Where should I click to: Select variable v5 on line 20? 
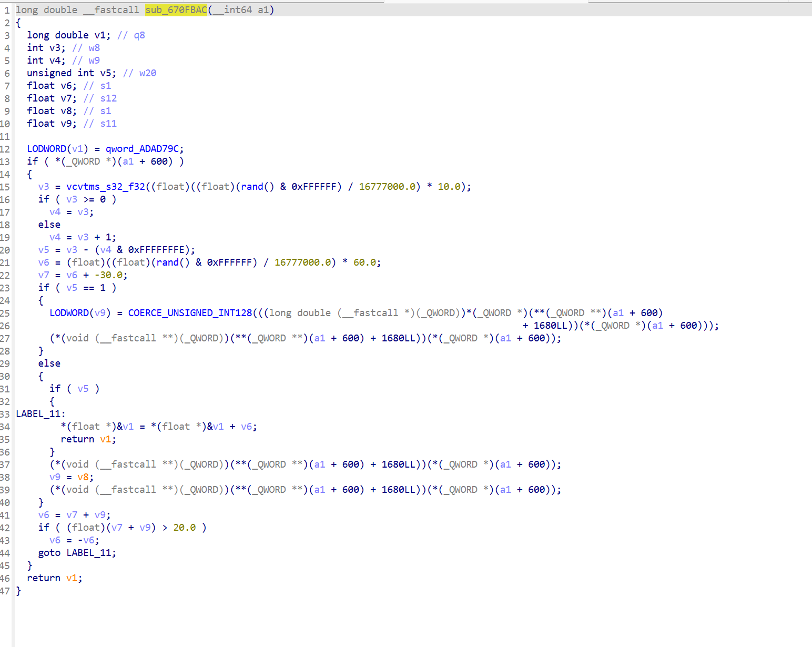44,249
